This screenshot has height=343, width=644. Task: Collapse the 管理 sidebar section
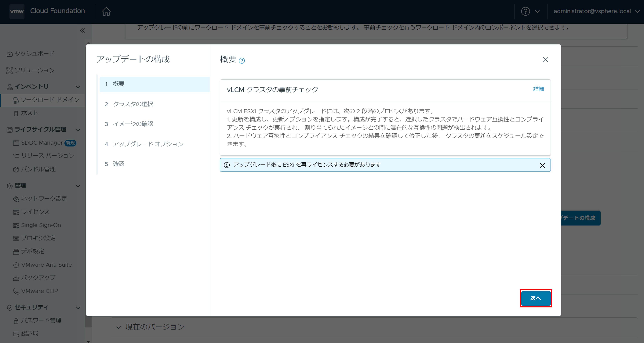pos(78,186)
